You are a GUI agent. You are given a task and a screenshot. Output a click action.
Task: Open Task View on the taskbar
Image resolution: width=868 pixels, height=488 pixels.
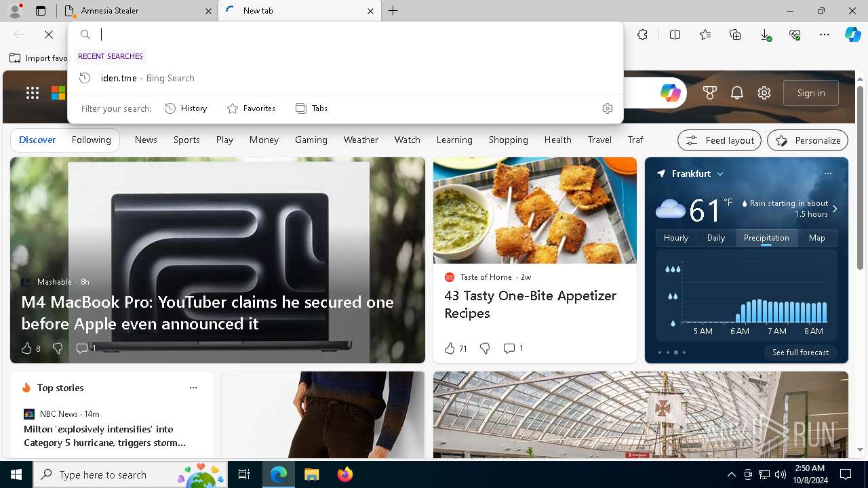pos(244,474)
